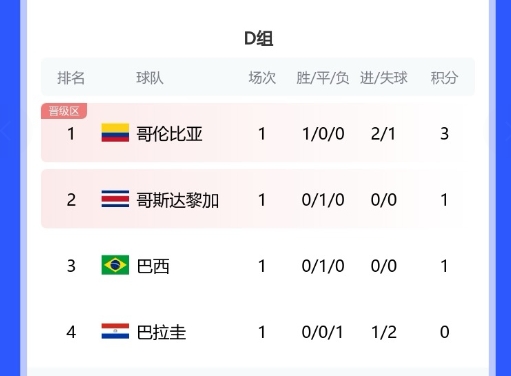
Task: Click the 场次 column header
Action: click(262, 78)
